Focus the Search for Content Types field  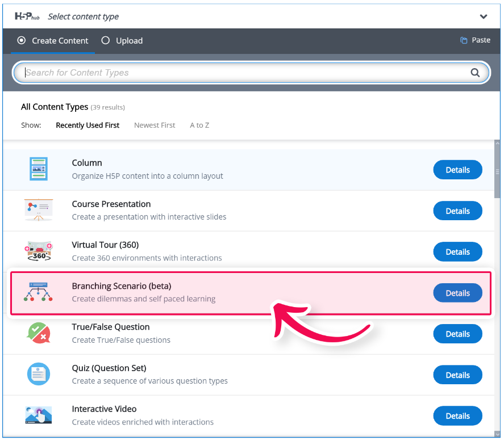coord(251,73)
